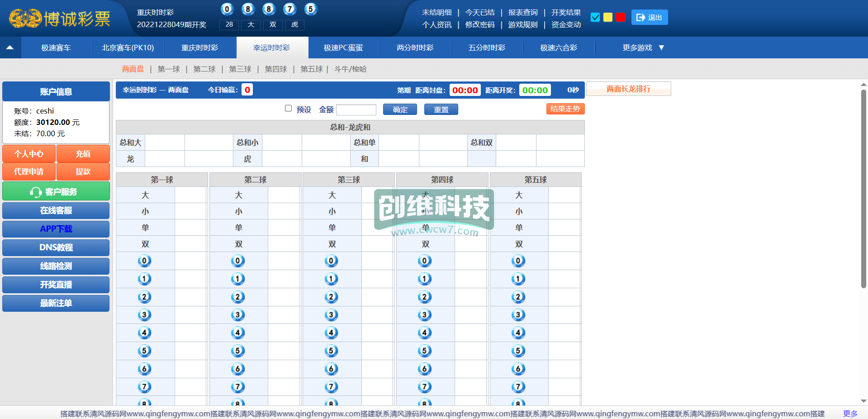Open the 极速六合彩 tab

click(559, 48)
